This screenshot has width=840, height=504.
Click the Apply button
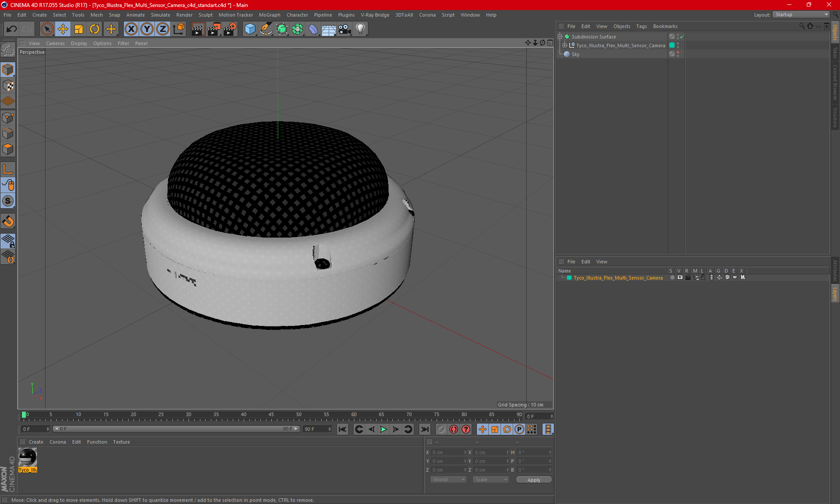(x=534, y=480)
